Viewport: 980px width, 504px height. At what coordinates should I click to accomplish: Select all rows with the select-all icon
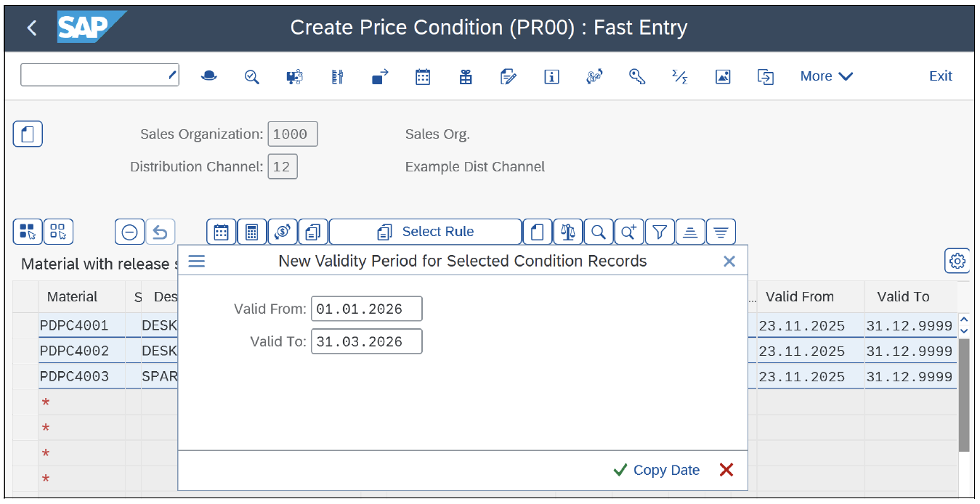pos(27,232)
